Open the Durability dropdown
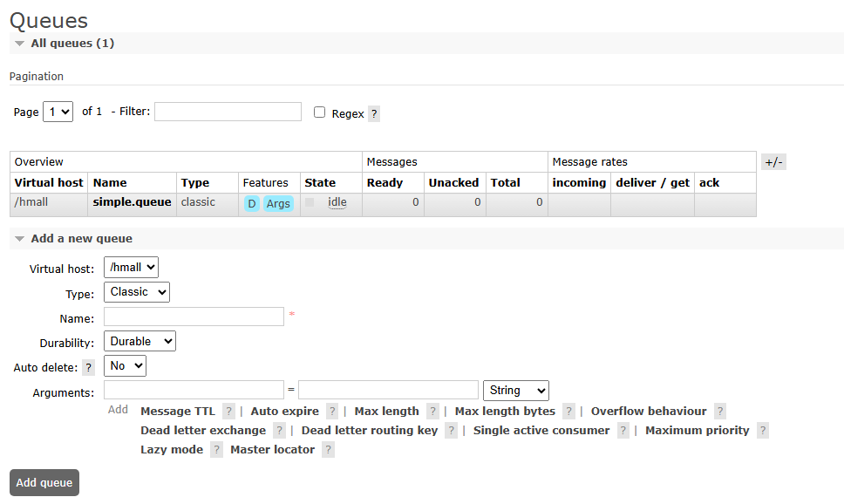Screen dimensions: 844x504 140,342
